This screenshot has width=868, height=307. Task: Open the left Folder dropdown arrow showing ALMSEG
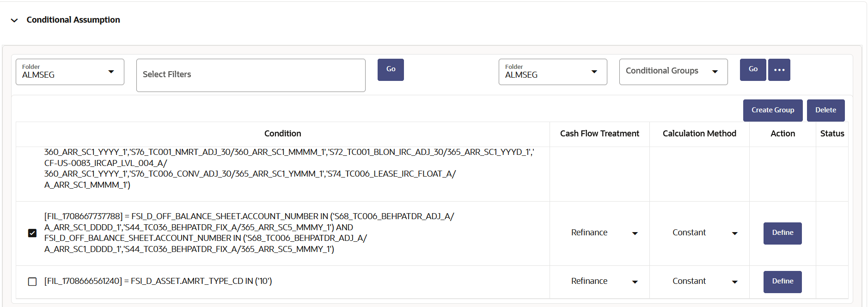[111, 72]
